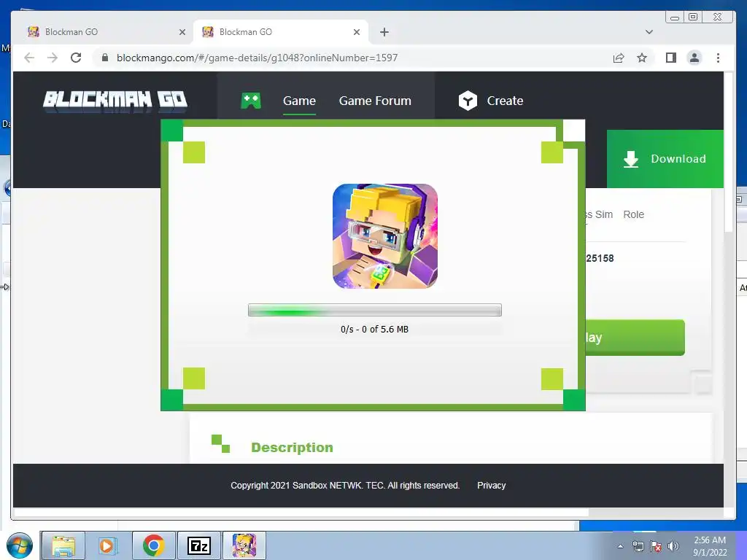Viewport: 747px width, 560px height.
Task: Click the download progress bar
Action: point(374,310)
